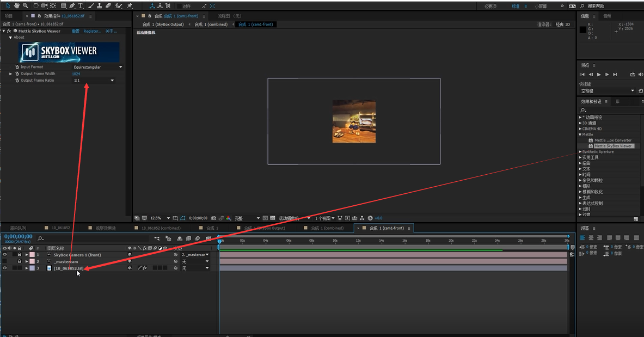
Task: Expand Output Frame Width property
Action: pyautogui.click(x=11, y=73)
